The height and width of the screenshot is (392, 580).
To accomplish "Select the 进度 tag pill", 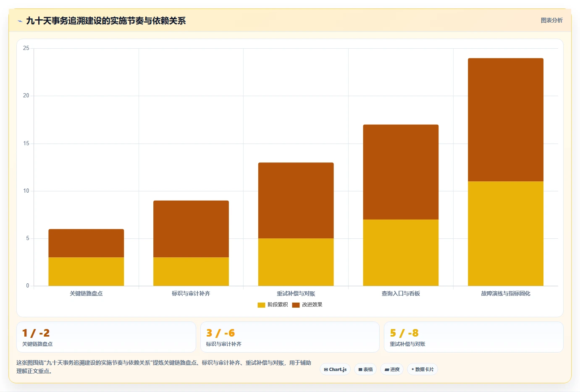I will (x=392, y=369).
